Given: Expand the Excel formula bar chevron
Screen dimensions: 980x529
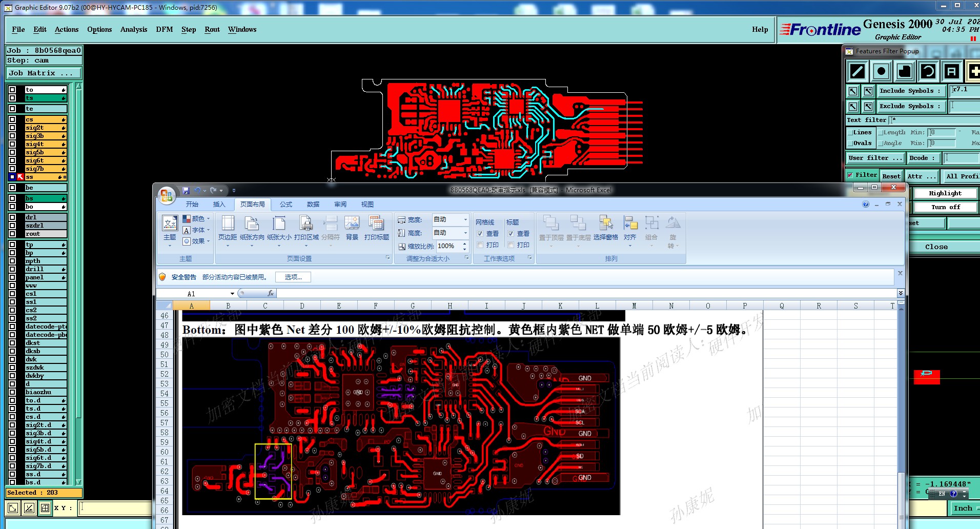Looking at the screenshot, I should [901, 293].
